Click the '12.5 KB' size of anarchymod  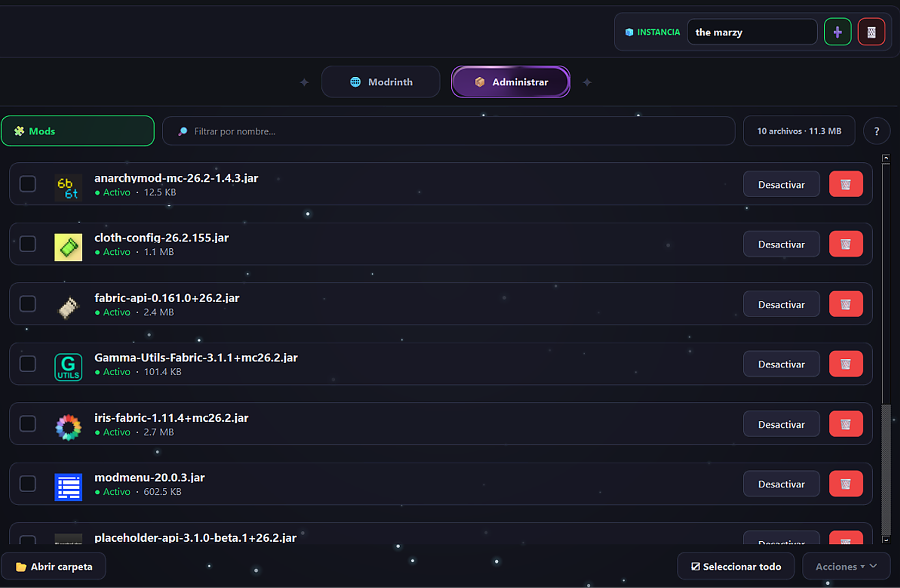coord(160,192)
